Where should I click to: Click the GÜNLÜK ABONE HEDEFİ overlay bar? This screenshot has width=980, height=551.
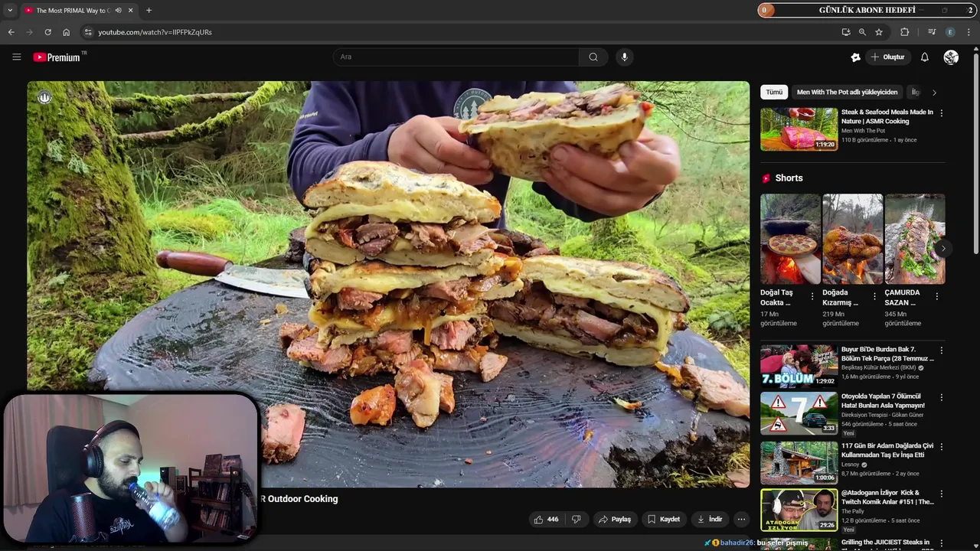pyautogui.click(x=867, y=10)
